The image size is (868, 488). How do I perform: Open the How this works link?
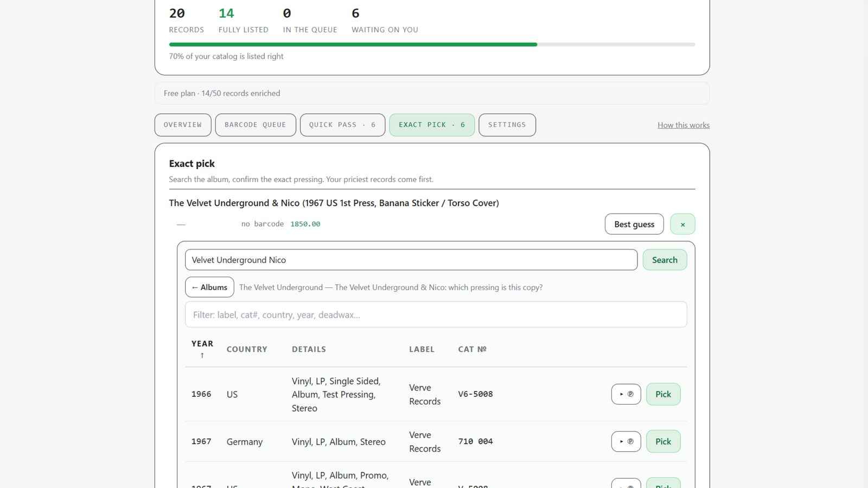(684, 125)
